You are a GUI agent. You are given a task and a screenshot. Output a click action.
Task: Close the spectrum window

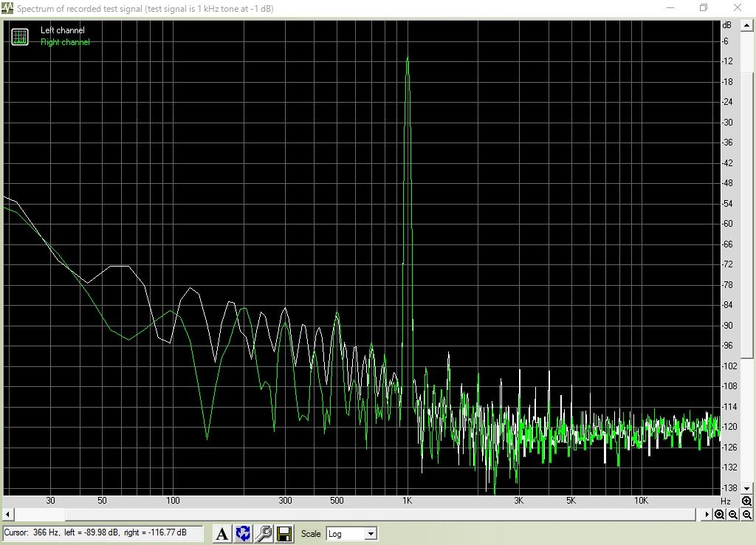point(738,7)
